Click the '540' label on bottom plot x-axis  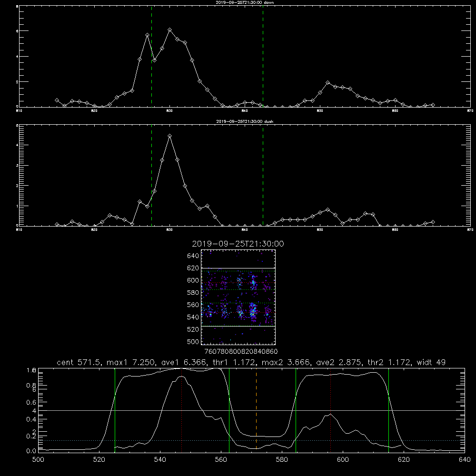160,460
